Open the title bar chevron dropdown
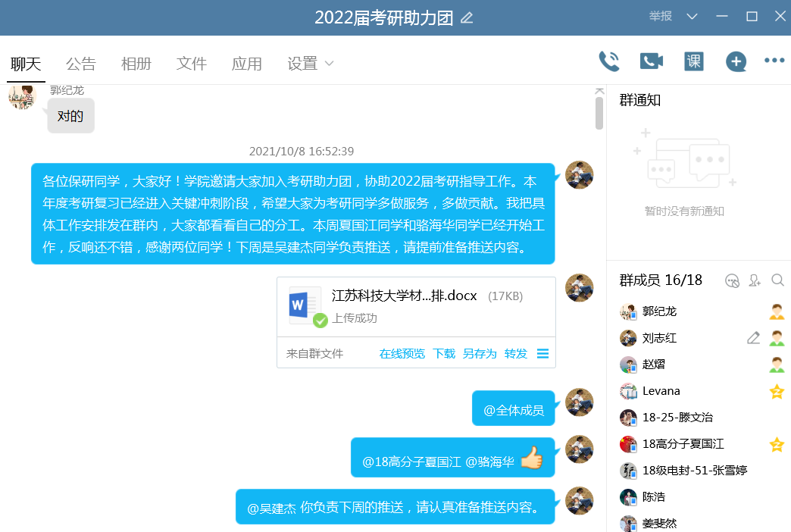 click(692, 17)
